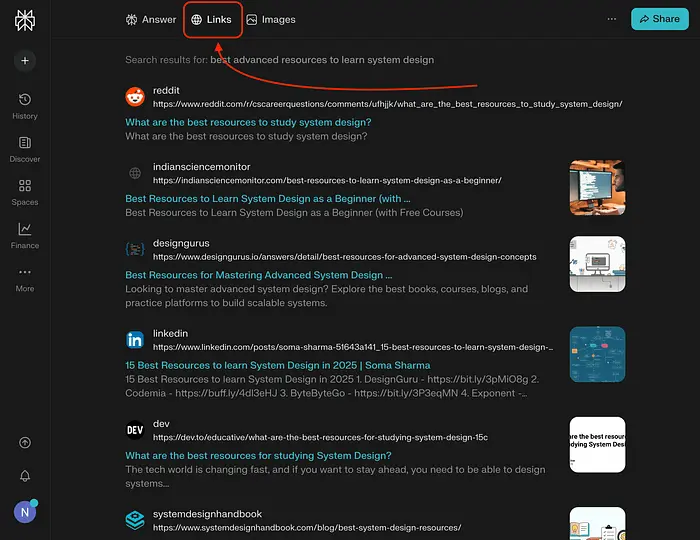Start a new thread with plus button
Screen dimensions: 700x540
click(x=25, y=61)
